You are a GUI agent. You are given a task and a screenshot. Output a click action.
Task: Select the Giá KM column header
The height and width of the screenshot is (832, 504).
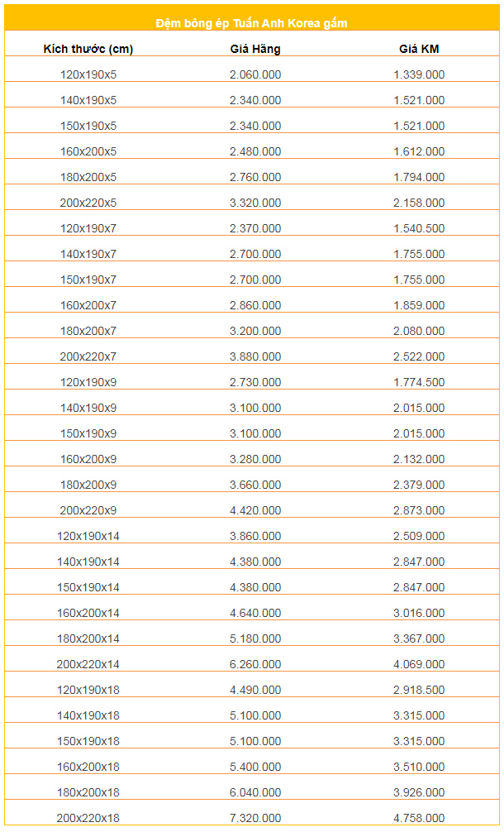tap(419, 50)
